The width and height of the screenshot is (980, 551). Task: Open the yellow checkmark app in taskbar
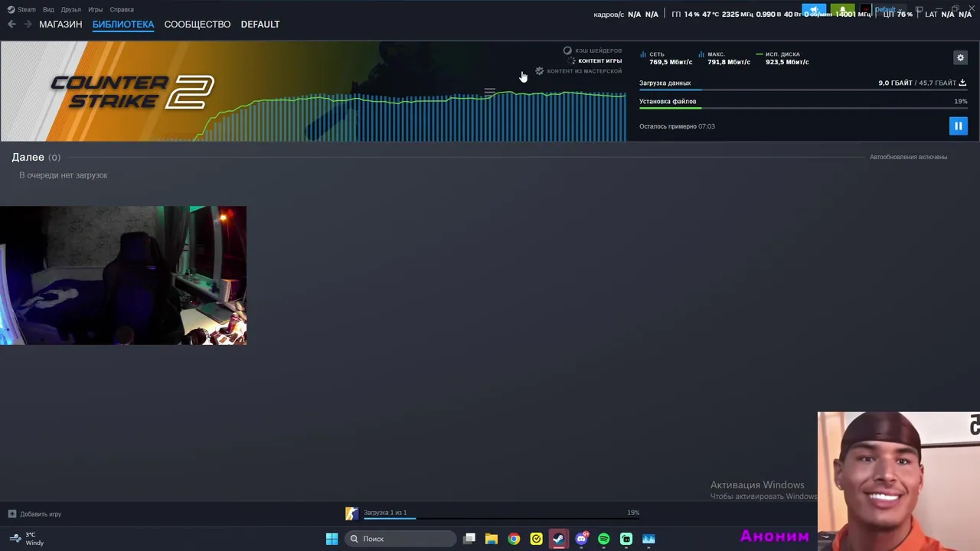point(536,539)
